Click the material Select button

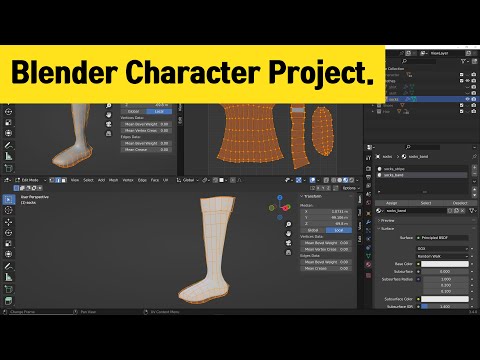pyautogui.click(x=426, y=203)
